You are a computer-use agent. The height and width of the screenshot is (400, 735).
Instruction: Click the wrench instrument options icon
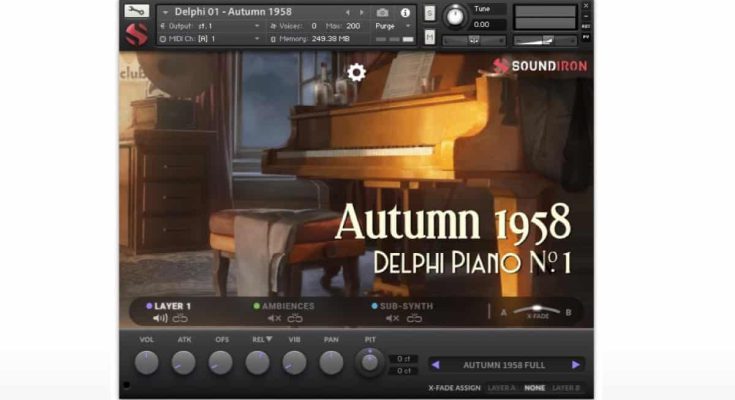[137, 11]
